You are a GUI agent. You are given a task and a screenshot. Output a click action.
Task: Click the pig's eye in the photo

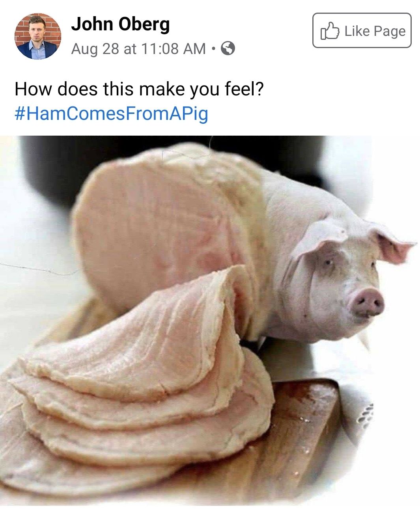pyautogui.click(x=328, y=263)
